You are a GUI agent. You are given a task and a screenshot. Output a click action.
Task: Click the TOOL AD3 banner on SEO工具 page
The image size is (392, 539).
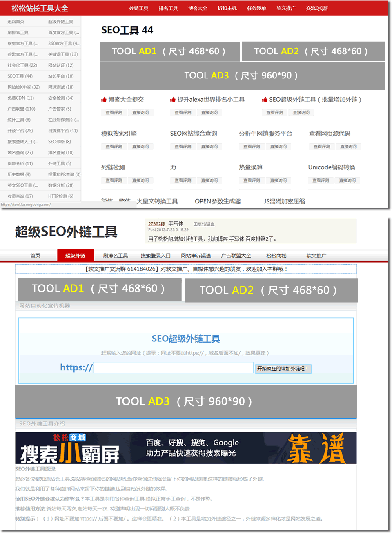point(242,76)
